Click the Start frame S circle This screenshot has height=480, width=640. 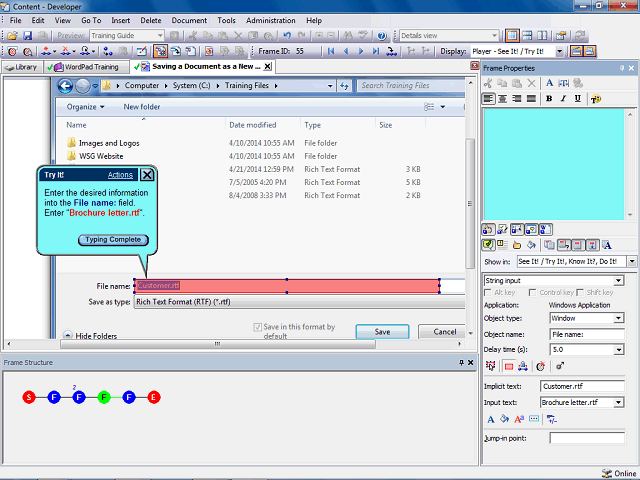click(29, 397)
